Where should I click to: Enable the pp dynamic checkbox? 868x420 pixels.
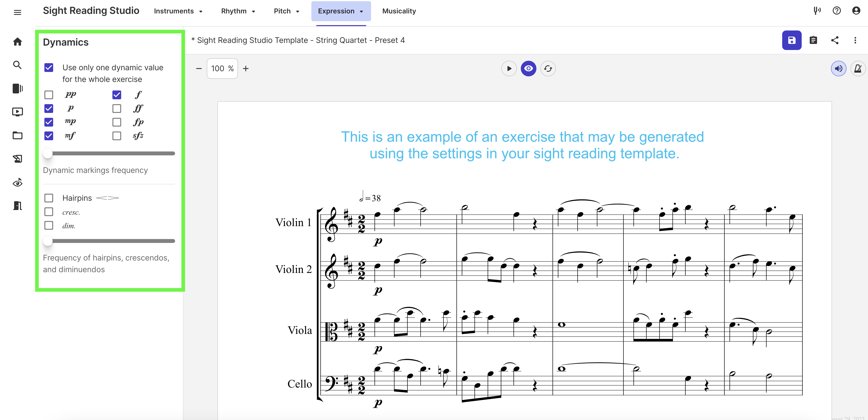click(49, 95)
